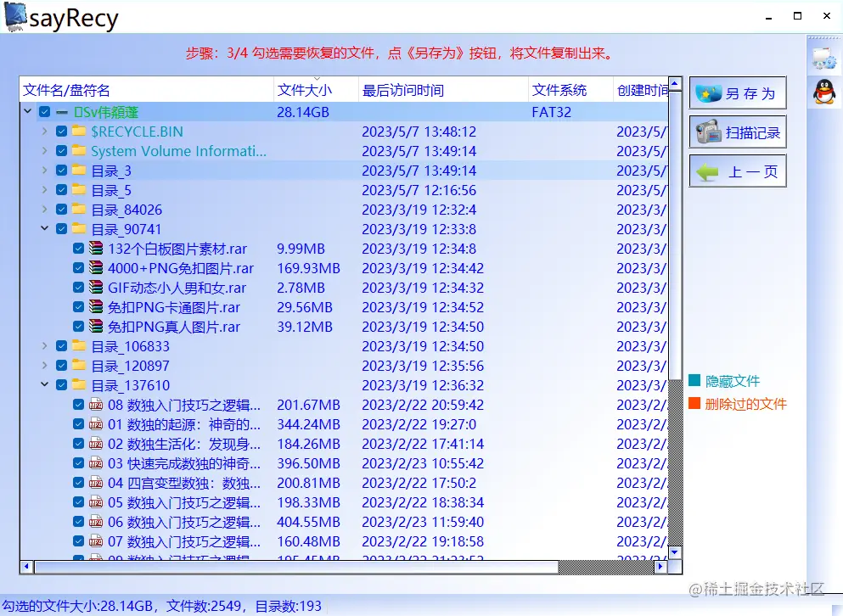Sort by 文件系统 column header
The width and height of the screenshot is (843, 616).
pos(570,90)
